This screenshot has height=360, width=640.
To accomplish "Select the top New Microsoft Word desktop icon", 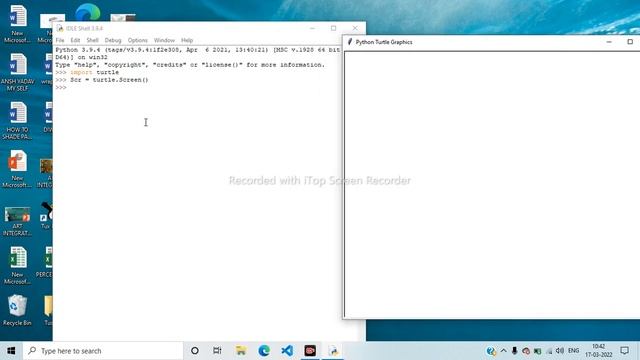I will coord(18,24).
